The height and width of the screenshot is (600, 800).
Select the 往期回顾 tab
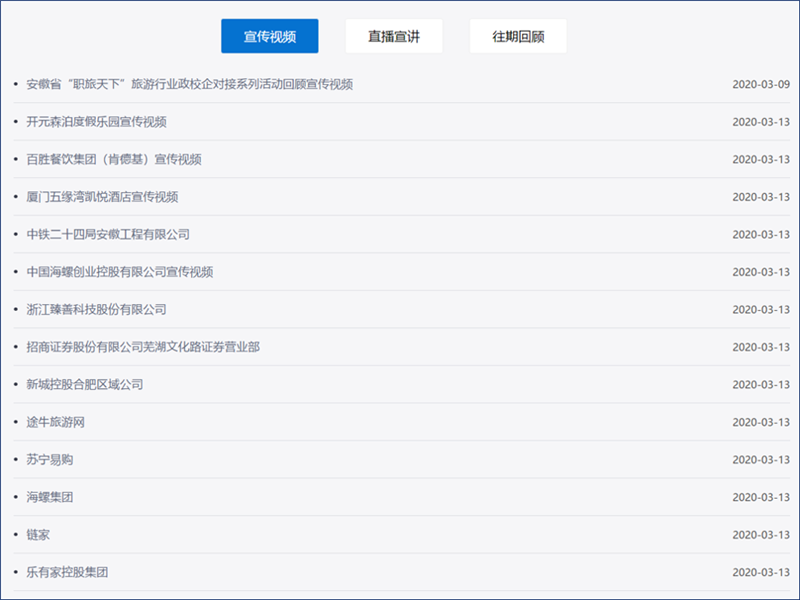tap(517, 36)
